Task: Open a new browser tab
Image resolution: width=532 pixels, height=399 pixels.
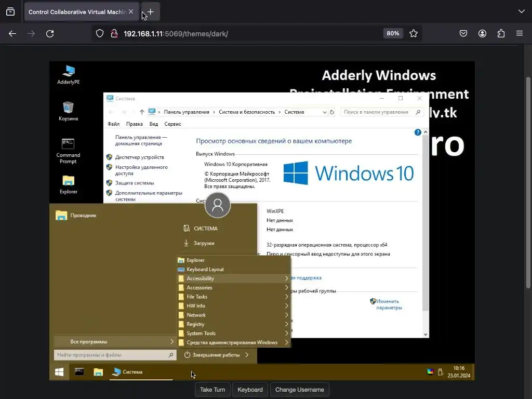Action: tap(151, 12)
